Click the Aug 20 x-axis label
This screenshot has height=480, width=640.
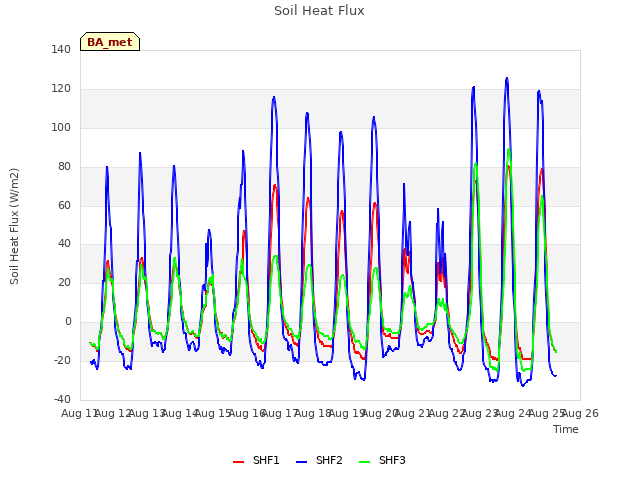tap(380, 413)
